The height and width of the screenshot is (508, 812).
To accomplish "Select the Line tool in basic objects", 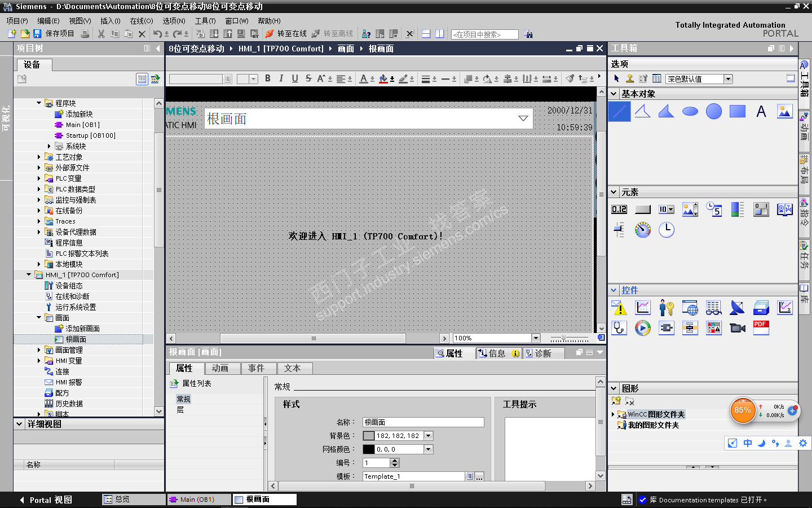I will 619,111.
